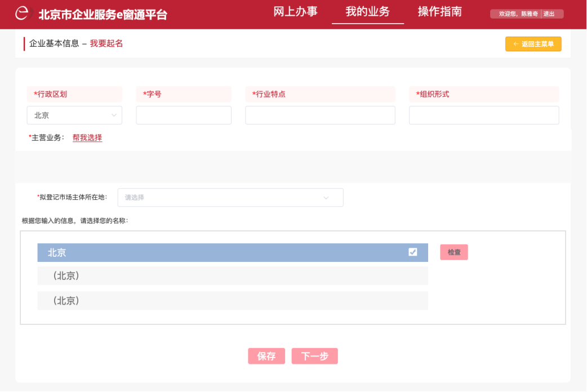The image size is (587, 392).
Task: Expand the 拟登记市场主体所在地 dropdown
Action: point(230,197)
